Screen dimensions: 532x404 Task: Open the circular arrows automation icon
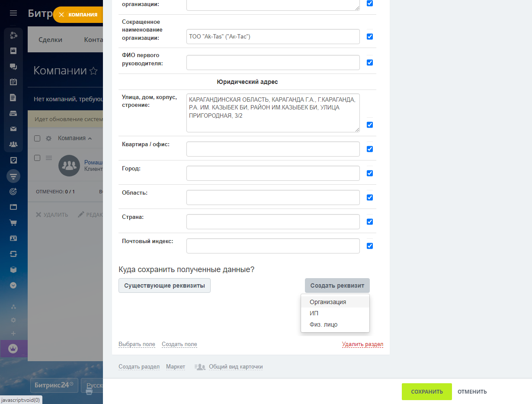[13, 254]
